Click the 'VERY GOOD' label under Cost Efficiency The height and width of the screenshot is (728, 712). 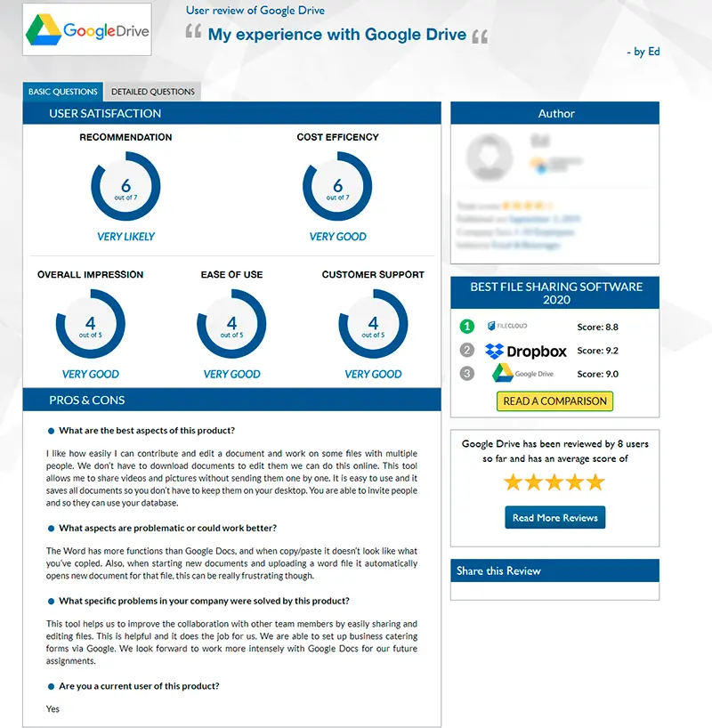pos(337,237)
